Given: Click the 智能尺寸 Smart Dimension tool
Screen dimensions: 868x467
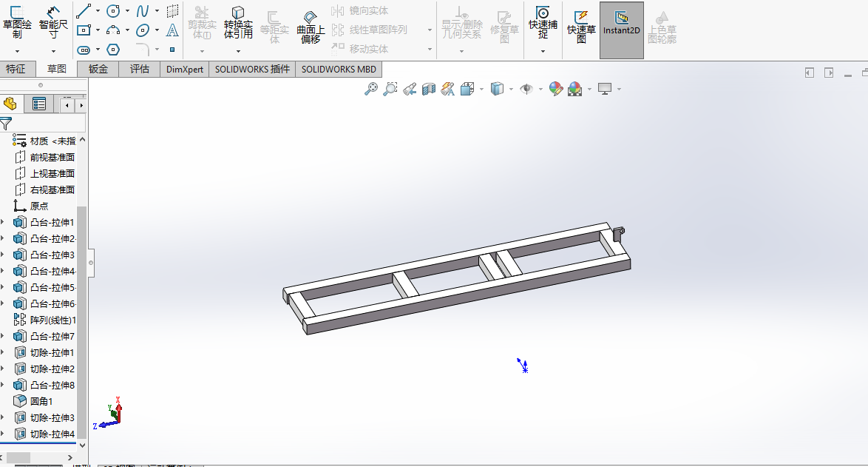Looking at the screenshot, I should 53,23.
